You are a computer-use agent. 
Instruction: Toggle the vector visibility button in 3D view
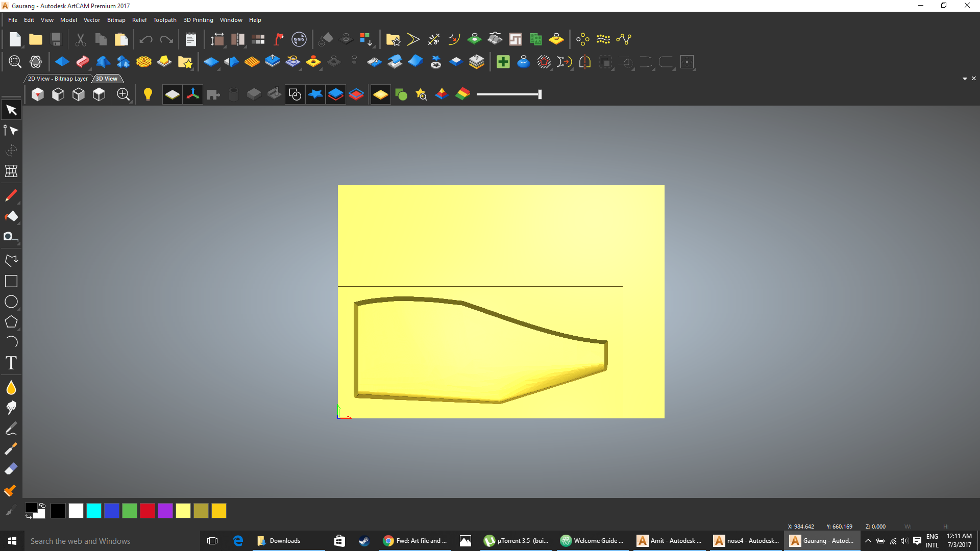[295, 94]
